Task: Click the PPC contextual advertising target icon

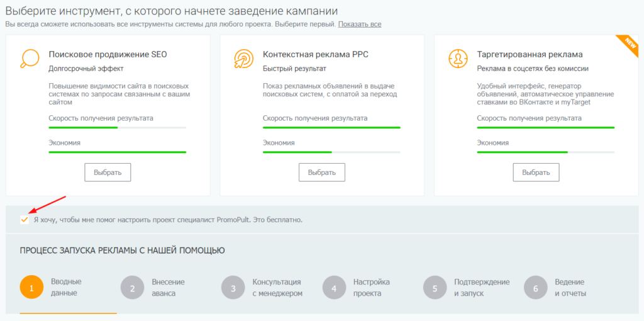Action: tap(243, 59)
